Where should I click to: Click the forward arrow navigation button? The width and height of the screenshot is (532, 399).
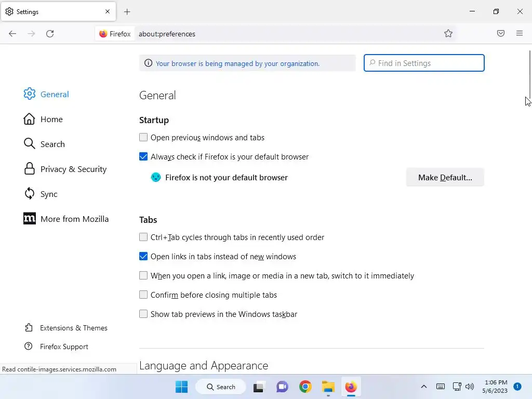tap(31, 34)
